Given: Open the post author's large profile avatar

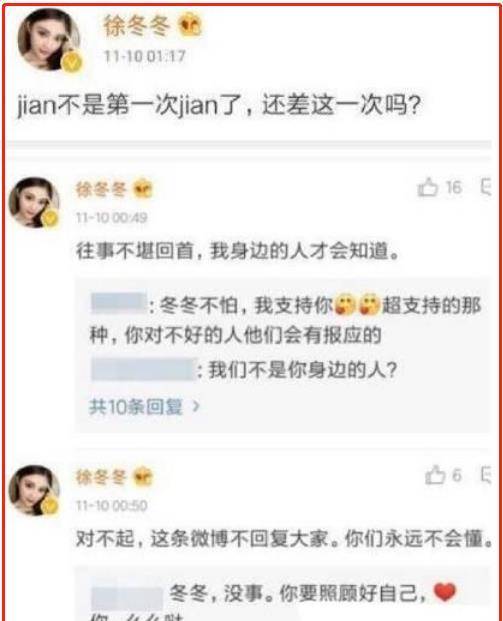Looking at the screenshot, I should (49, 40).
